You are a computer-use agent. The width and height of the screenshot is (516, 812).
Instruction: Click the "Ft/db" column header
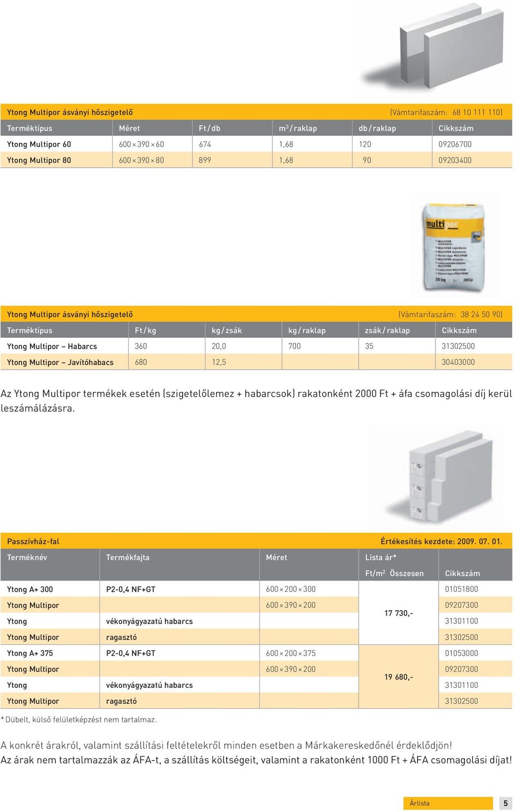(x=210, y=128)
